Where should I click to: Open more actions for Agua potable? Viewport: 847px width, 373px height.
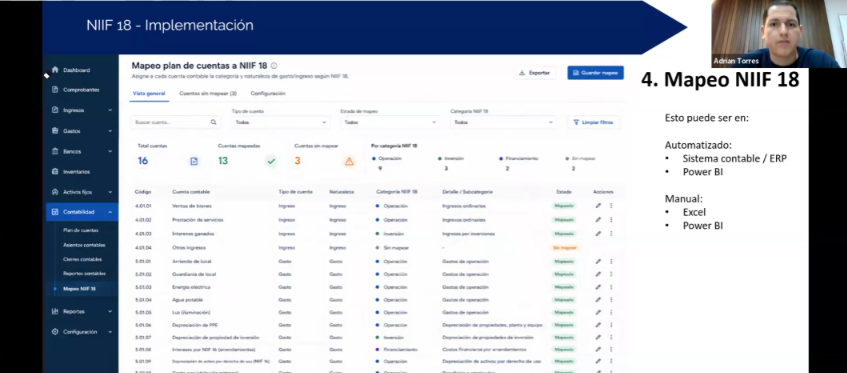point(611,300)
